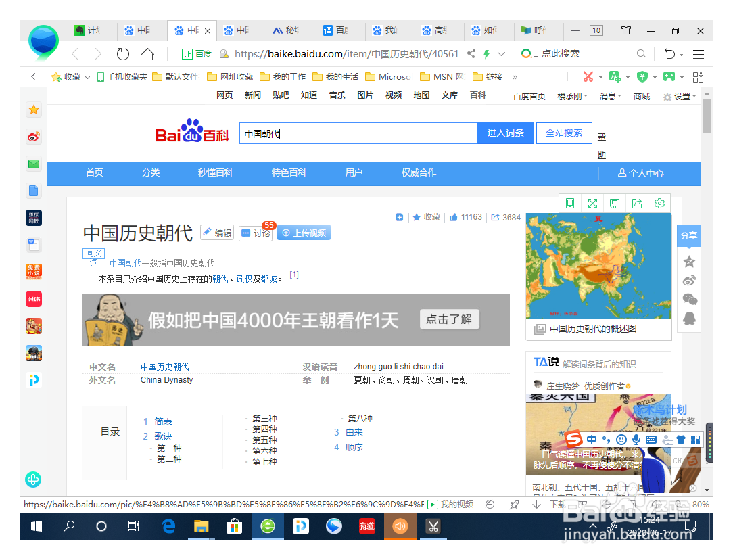This screenshot has width=733, height=560.
Task: Reload the page with the refresh icon
Action: click(123, 54)
